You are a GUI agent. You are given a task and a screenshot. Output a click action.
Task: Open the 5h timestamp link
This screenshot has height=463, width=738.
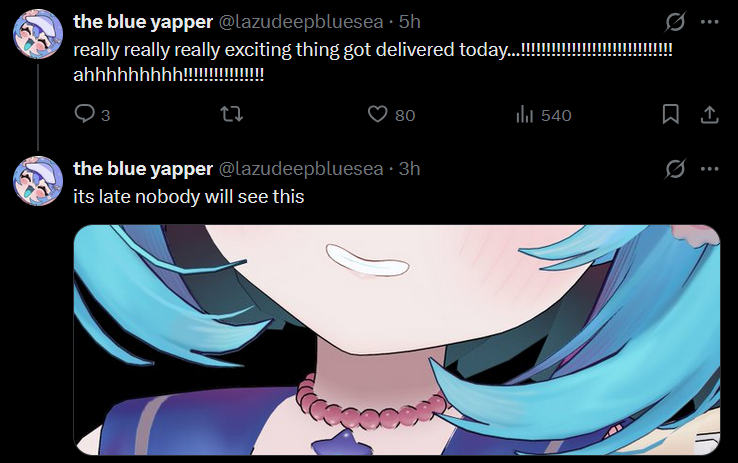[409, 22]
